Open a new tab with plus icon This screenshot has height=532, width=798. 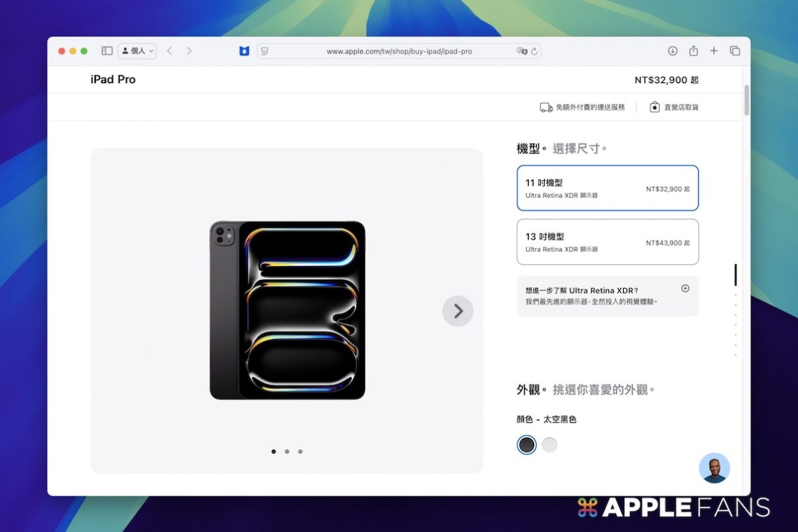coord(714,51)
